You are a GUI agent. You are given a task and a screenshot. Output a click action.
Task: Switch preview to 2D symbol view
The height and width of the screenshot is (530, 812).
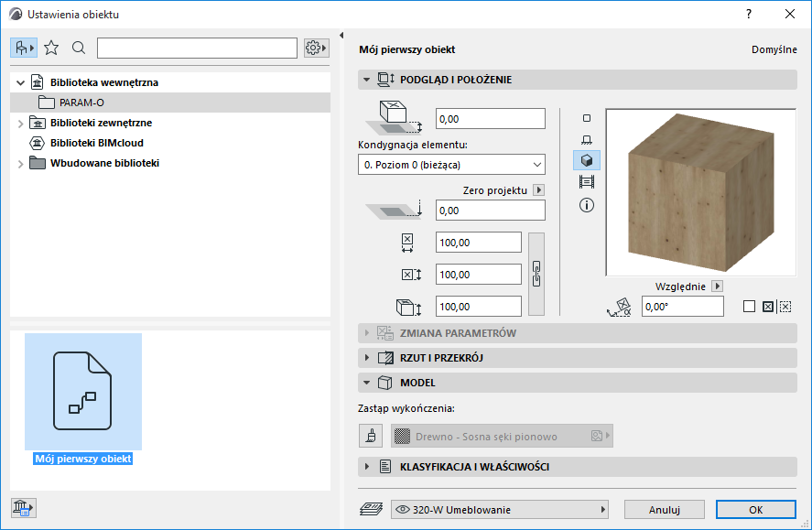(587, 118)
